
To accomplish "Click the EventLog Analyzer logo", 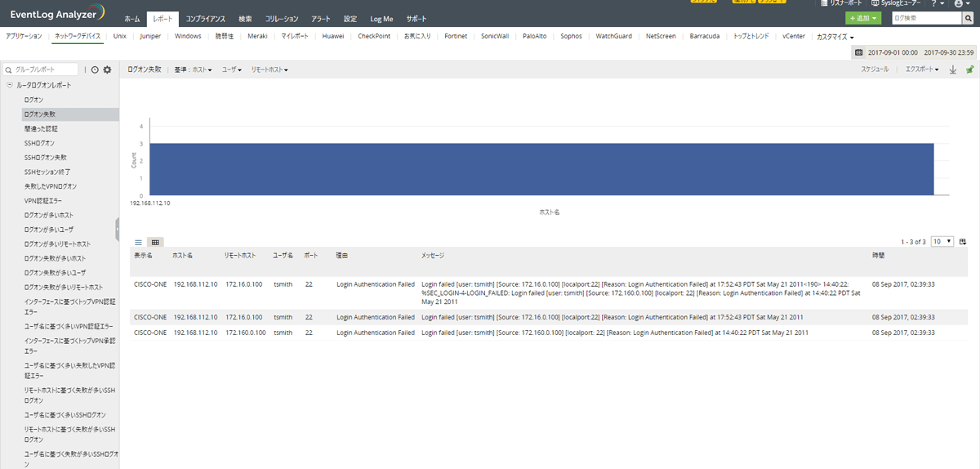I will tap(57, 12).
